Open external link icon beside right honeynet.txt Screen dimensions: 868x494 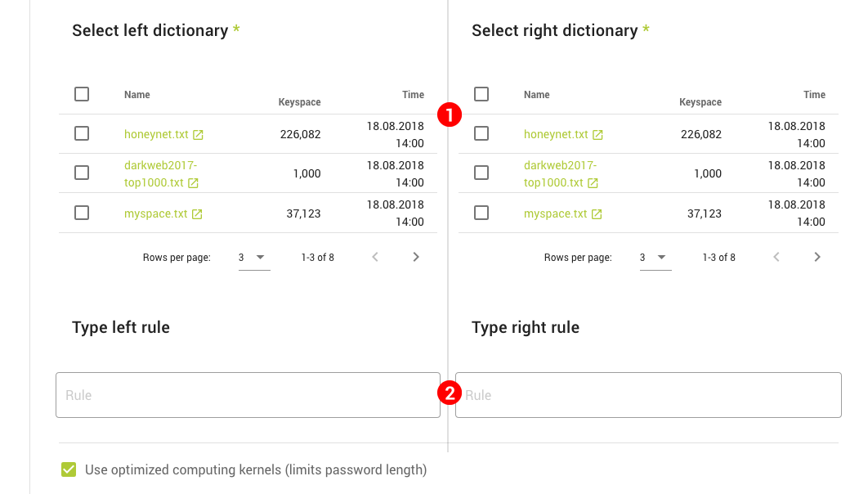coord(597,135)
